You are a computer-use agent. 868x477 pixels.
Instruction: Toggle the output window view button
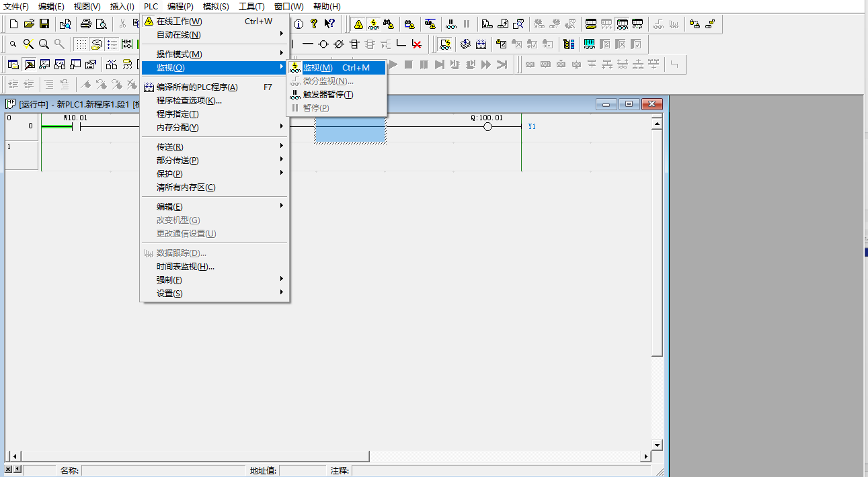(30, 64)
